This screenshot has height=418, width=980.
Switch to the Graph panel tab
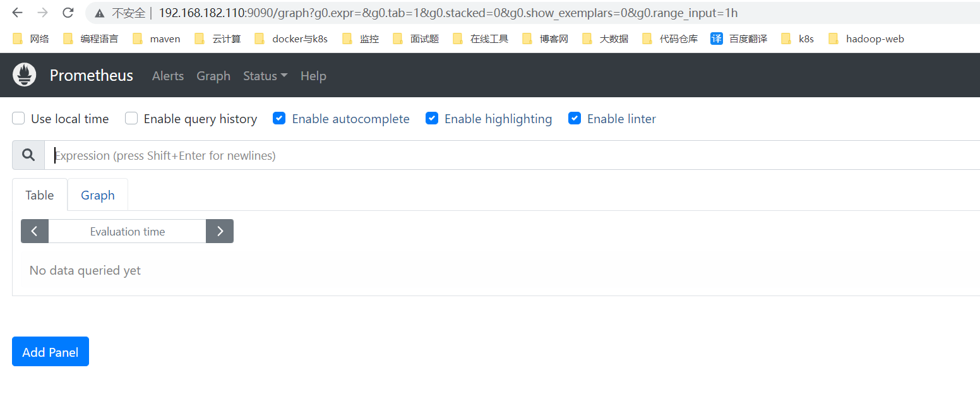[98, 195]
